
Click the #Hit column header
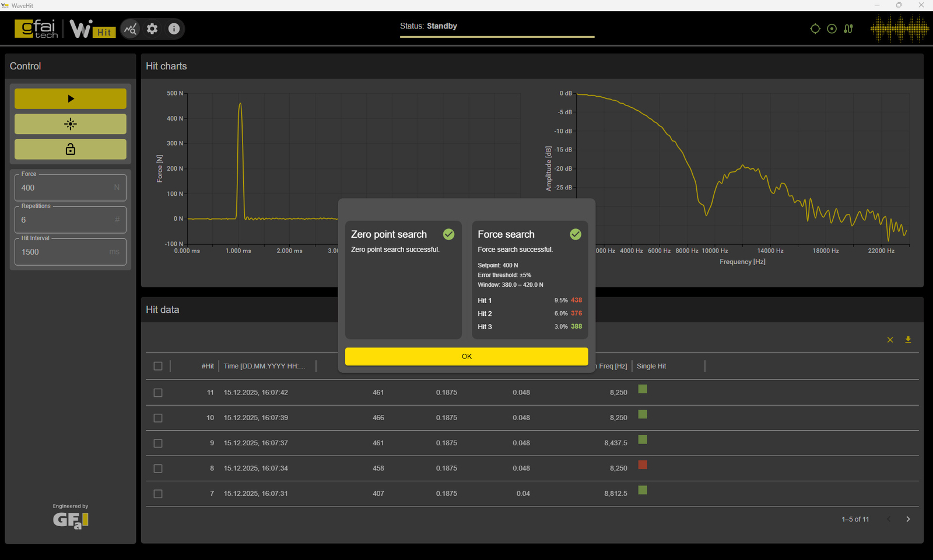208,366
